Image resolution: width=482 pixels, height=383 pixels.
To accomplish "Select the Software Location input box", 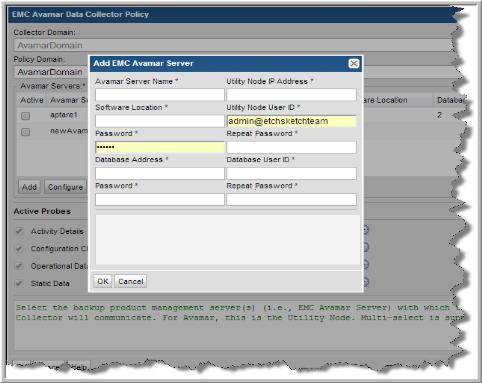I will pos(160,121).
